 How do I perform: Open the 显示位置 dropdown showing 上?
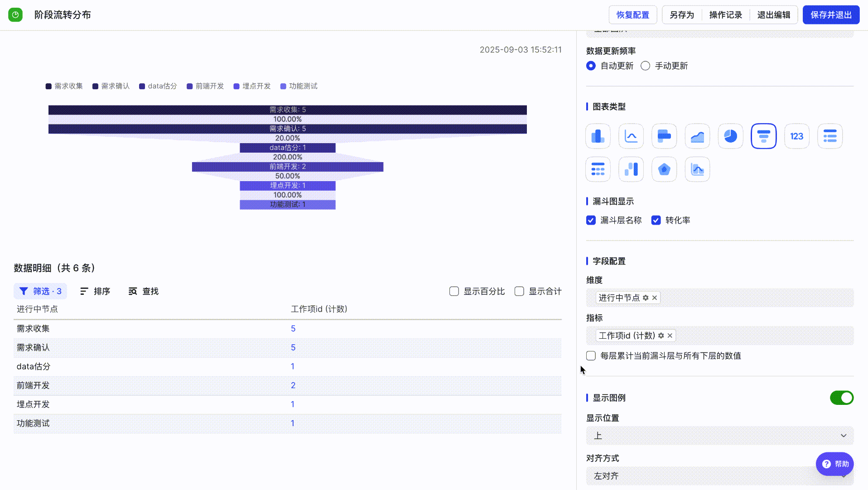720,436
